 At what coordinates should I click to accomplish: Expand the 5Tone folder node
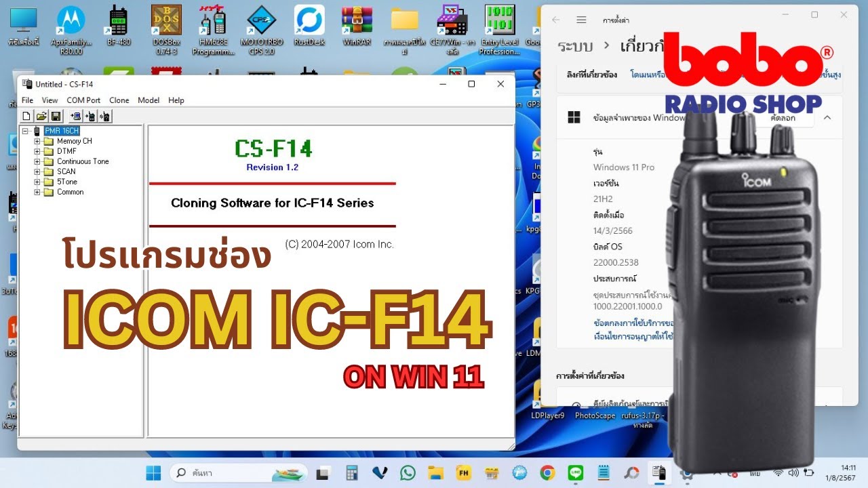pos(37,182)
